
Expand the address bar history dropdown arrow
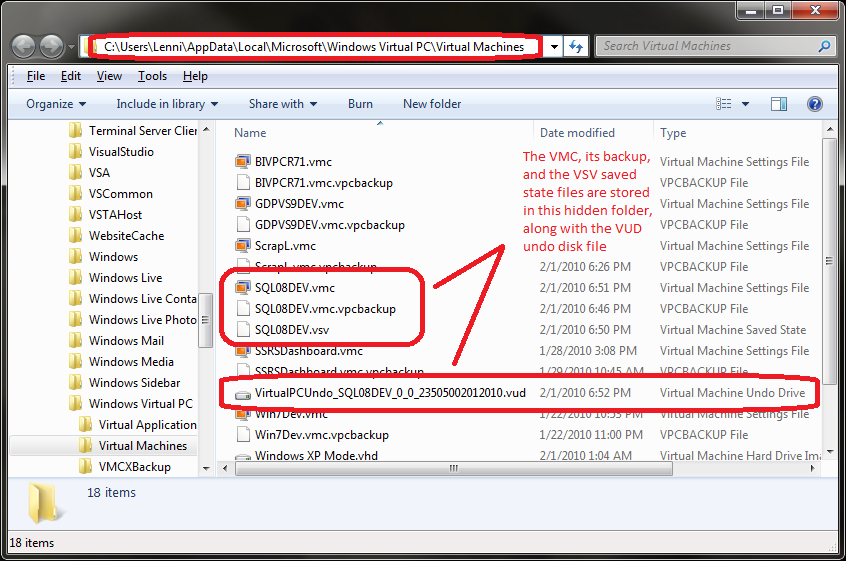pyautogui.click(x=554, y=47)
